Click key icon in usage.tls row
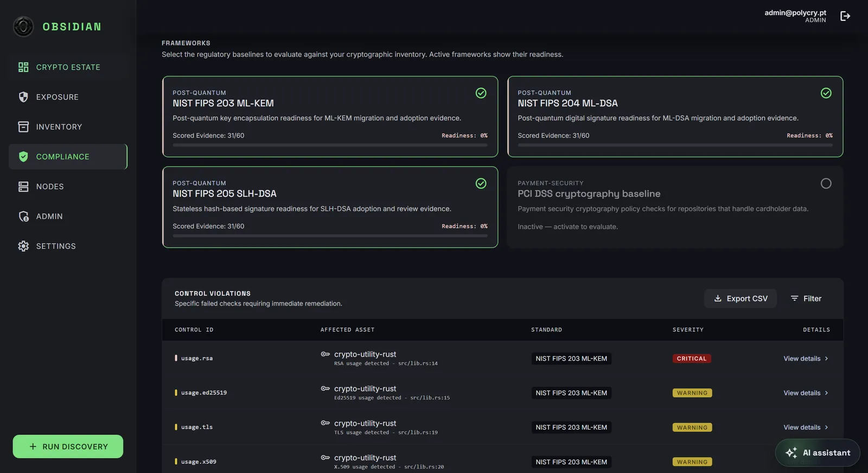The width and height of the screenshot is (868, 473). 325,423
